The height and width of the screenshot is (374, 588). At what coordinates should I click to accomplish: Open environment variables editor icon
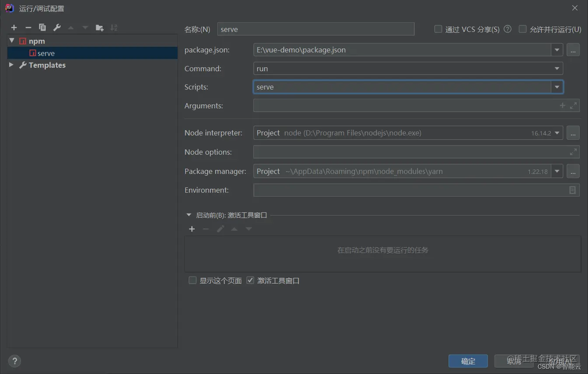point(573,190)
